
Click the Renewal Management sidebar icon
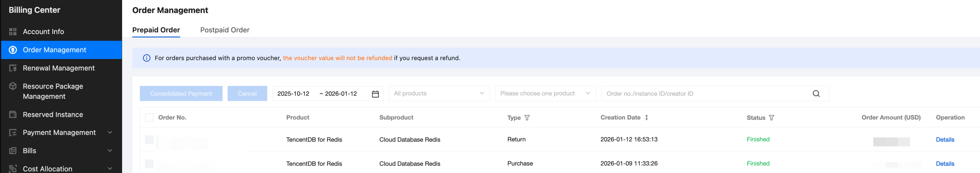pyautogui.click(x=13, y=68)
